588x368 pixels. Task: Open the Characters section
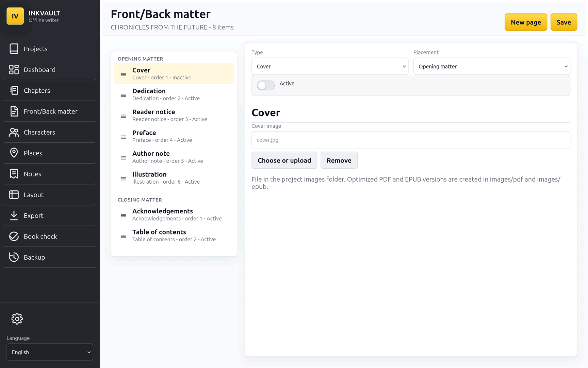50,132
